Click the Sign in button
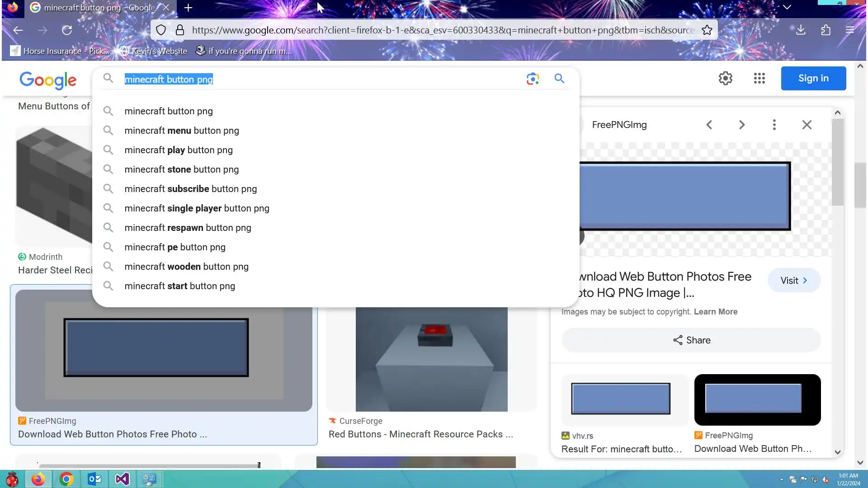This screenshot has width=868, height=488. (813, 78)
